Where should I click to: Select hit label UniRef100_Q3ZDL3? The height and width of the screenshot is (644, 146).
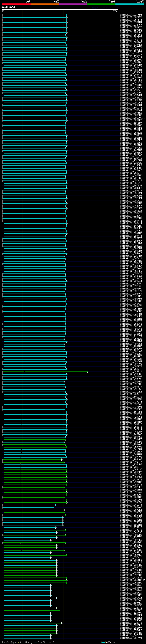131,392
